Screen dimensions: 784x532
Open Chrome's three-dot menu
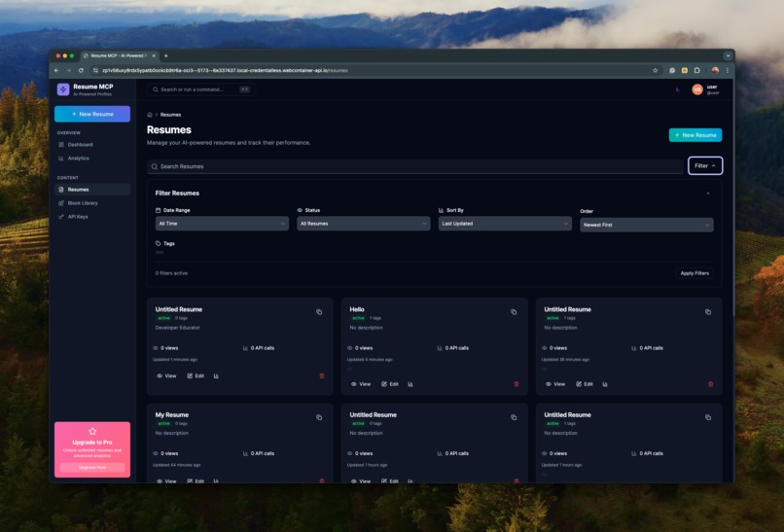(x=727, y=70)
